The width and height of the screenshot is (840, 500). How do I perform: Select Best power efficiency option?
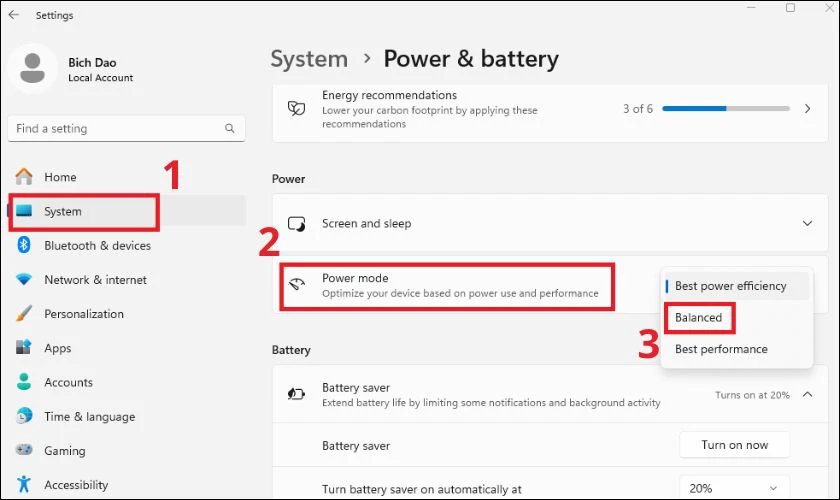coord(730,286)
